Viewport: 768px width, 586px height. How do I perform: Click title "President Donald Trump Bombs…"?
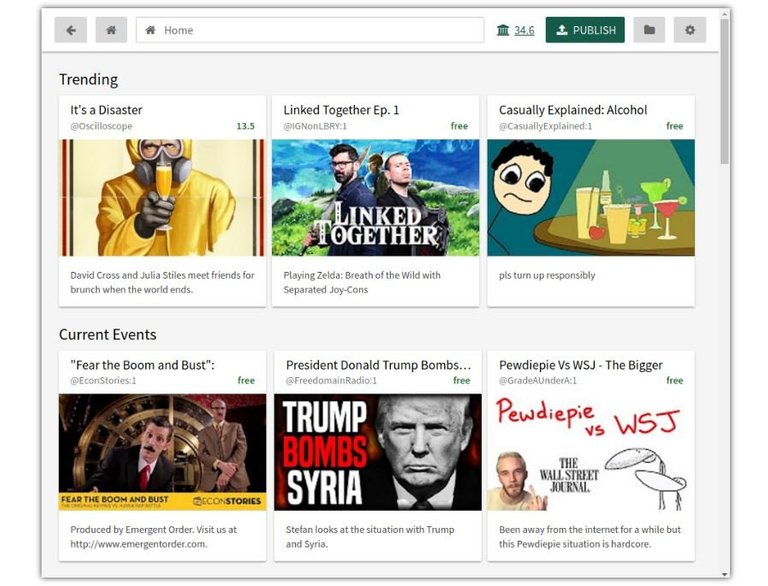tap(379, 365)
